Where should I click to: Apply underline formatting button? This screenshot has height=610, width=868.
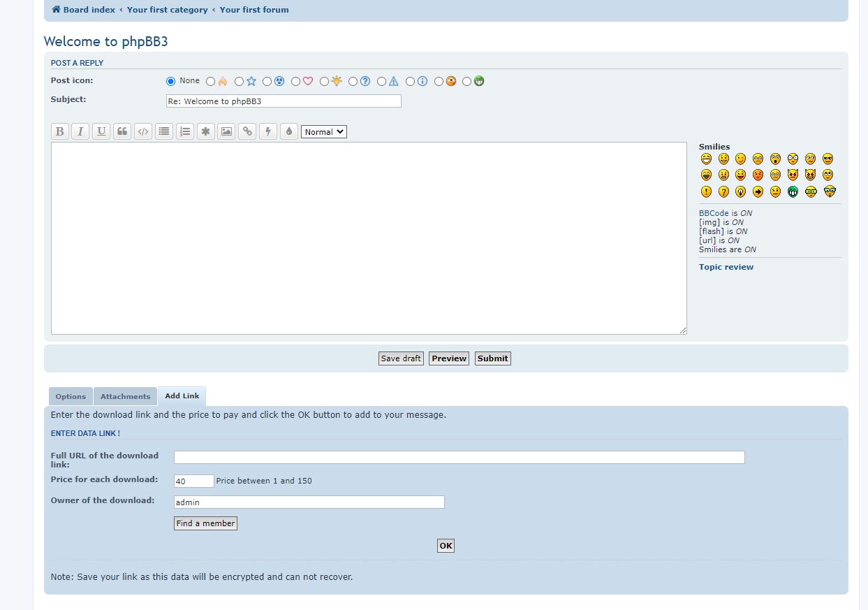(101, 131)
